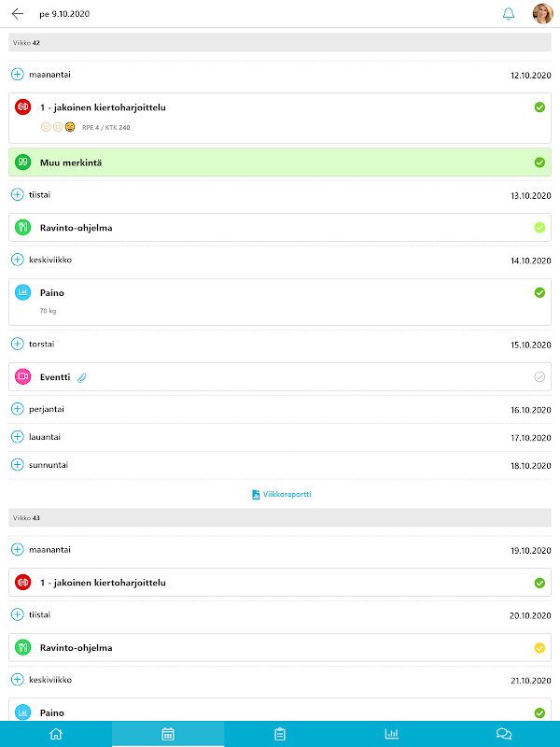Image resolution: width=560 pixels, height=747 pixels.
Task: Switch to the home tab
Action: [56, 734]
